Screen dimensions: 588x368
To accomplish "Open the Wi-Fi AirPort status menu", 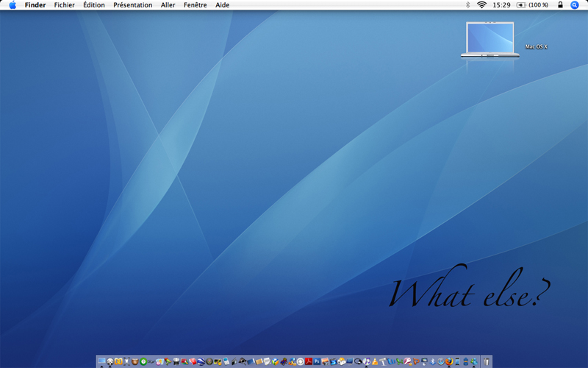I will [x=482, y=5].
